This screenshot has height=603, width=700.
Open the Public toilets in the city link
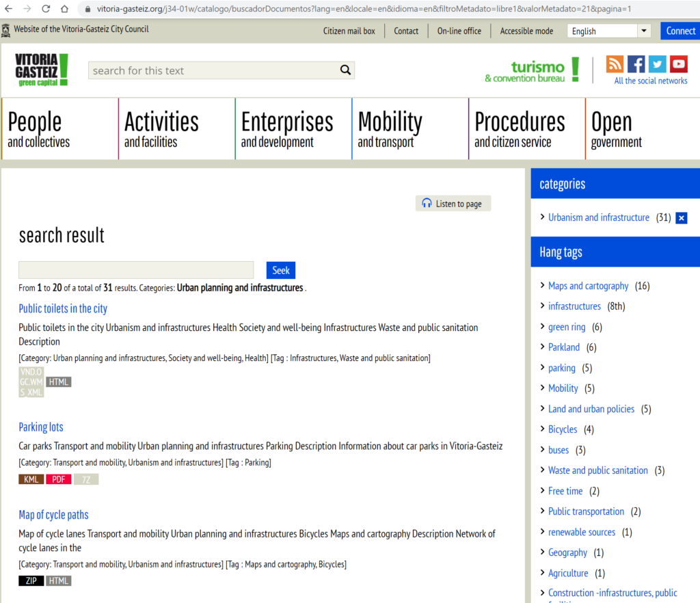coord(63,308)
